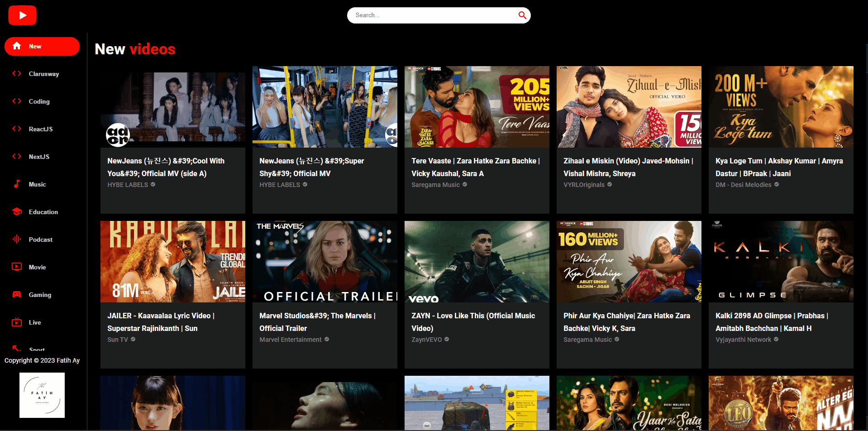
Task: Click the Podcast waveform icon
Action: (x=17, y=239)
